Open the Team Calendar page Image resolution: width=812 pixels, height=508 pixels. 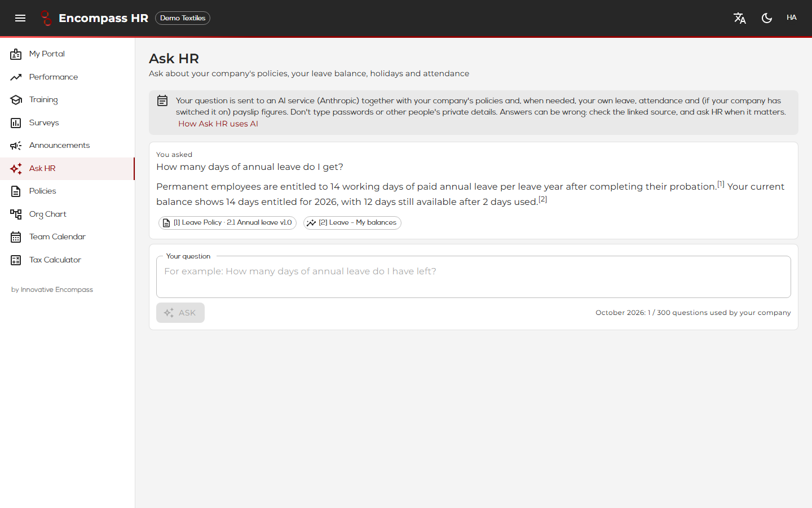pos(67,237)
